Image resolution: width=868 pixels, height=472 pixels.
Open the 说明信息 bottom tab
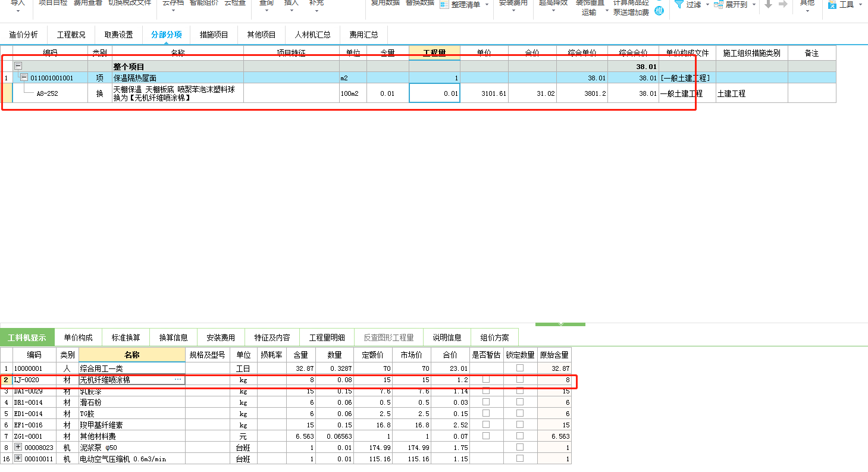pyautogui.click(x=447, y=337)
